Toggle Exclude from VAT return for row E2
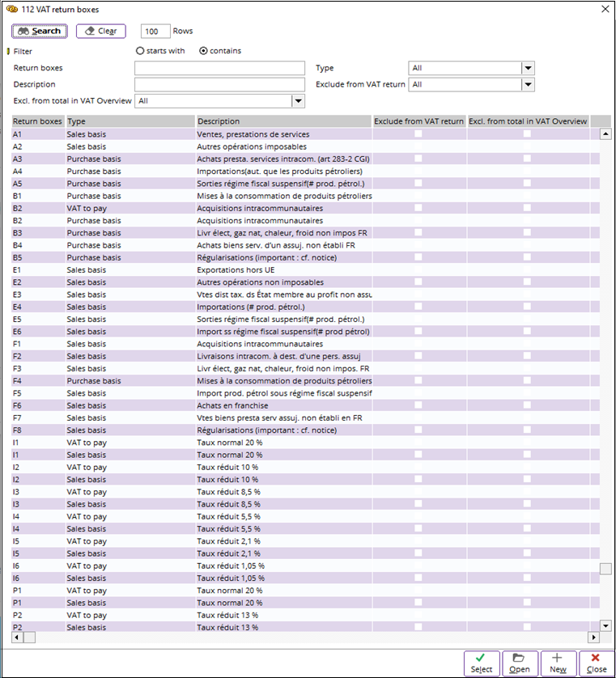This screenshot has width=616, height=678. point(418,282)
